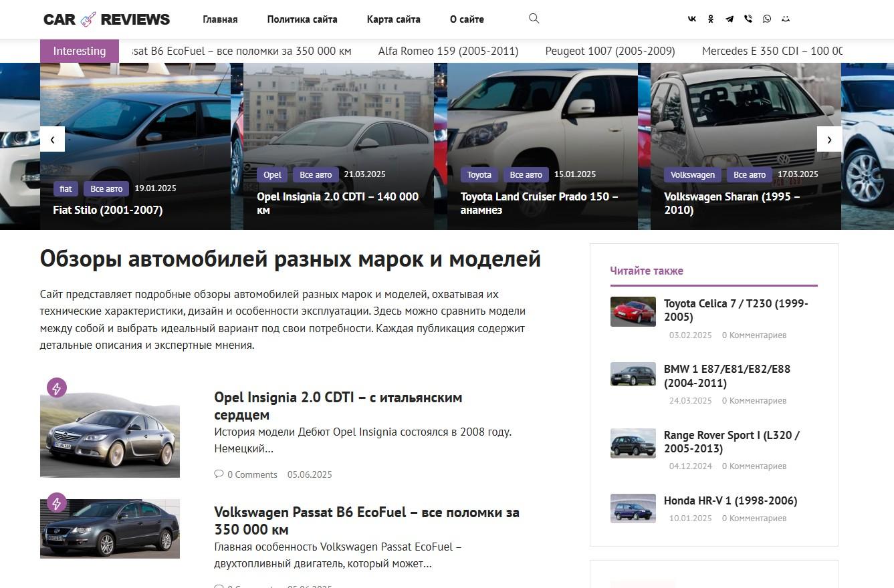Open the search magnifier icon
This screenshot has width=894, height=588.
point(534,19)
